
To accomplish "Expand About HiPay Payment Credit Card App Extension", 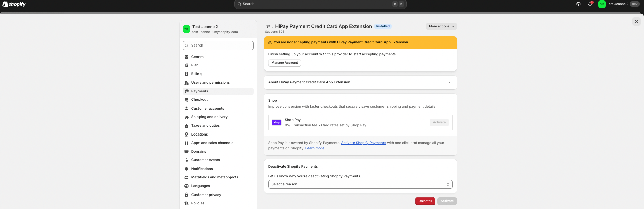I will point(360,82).
